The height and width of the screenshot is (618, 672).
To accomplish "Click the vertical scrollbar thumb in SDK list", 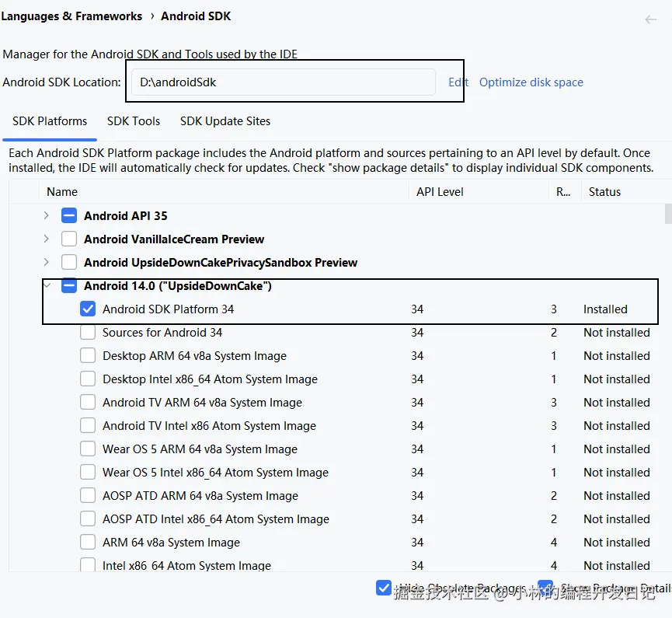I will pos(668,214).
